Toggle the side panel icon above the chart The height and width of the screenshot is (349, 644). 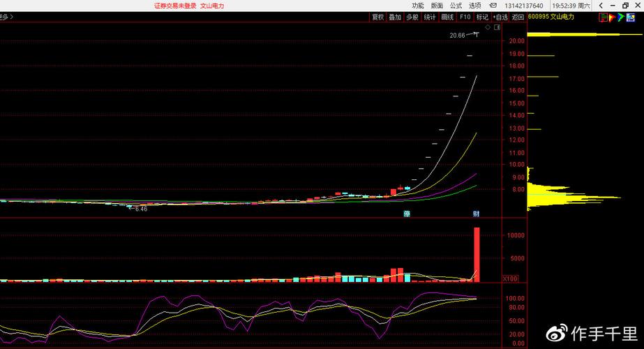coord(497,27)
